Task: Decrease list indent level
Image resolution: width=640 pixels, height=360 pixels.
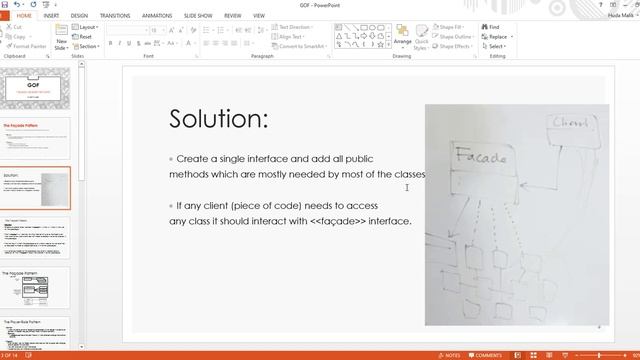Action: (x=239, y=30)
